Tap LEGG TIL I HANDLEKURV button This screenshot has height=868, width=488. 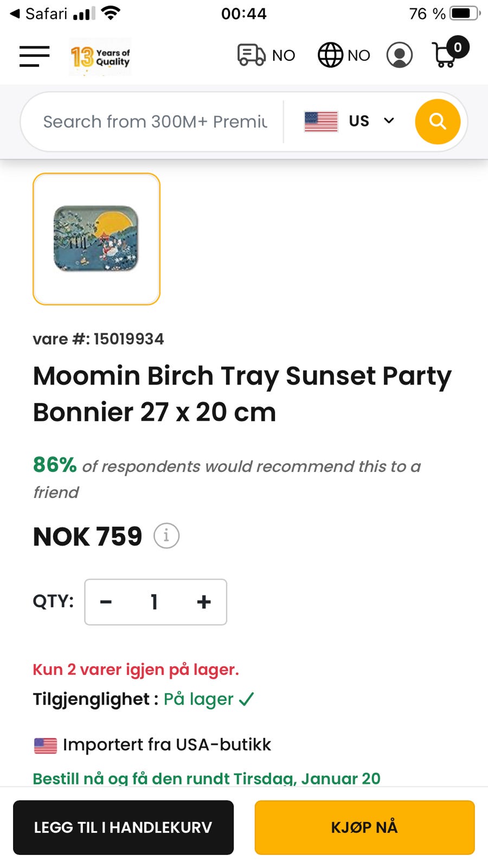click(123, 827)
